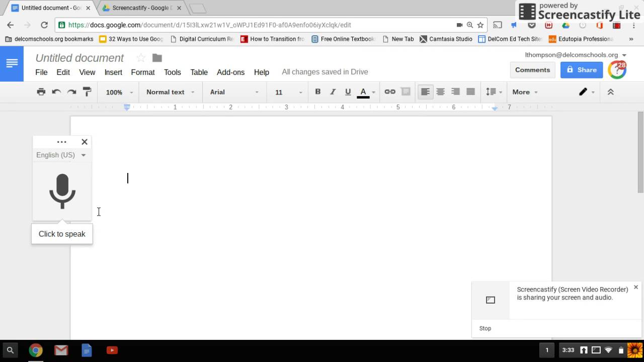This screenshot has height=362, width=644.
Task: Click the Redo arrow icon
Action: pyautogui.click(x=72, y=92)
